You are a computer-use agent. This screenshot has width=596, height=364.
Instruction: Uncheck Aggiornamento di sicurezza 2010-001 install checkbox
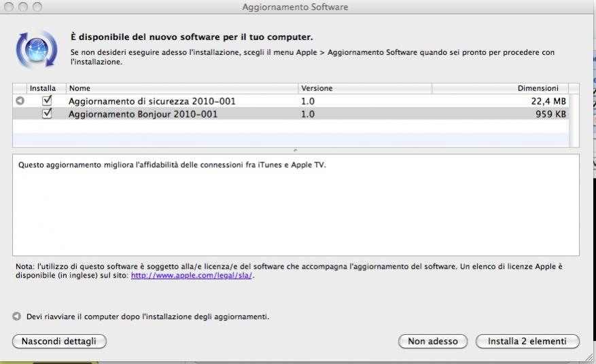47,101
